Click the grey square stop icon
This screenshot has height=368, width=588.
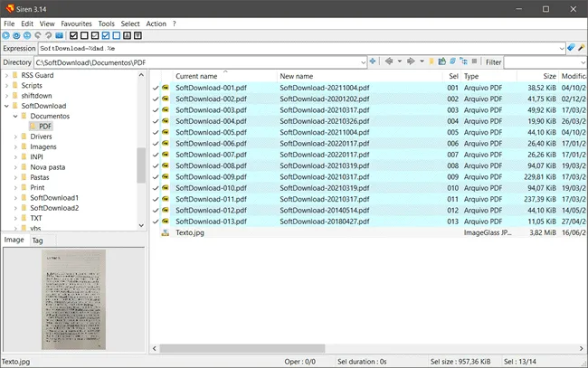pyautogui.click(x=474, y=61)
